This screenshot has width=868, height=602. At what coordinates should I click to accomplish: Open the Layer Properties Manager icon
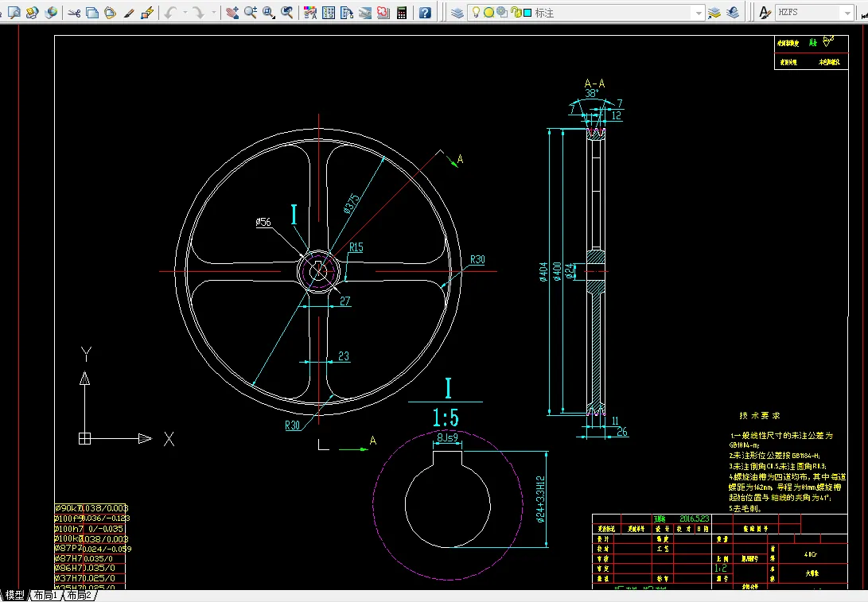tap(457, 12)
